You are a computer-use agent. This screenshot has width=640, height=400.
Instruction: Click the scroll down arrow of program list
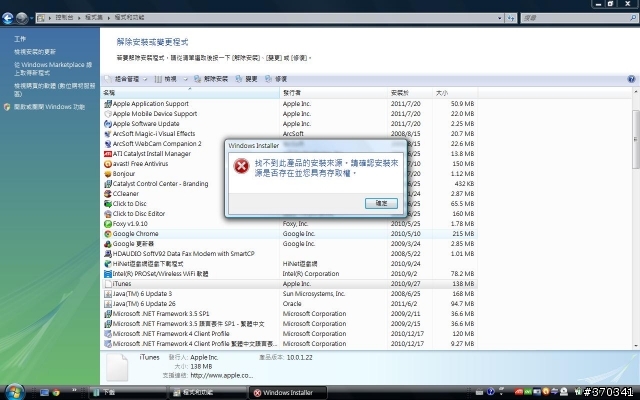pyautogui.click(x=636, y=346)
